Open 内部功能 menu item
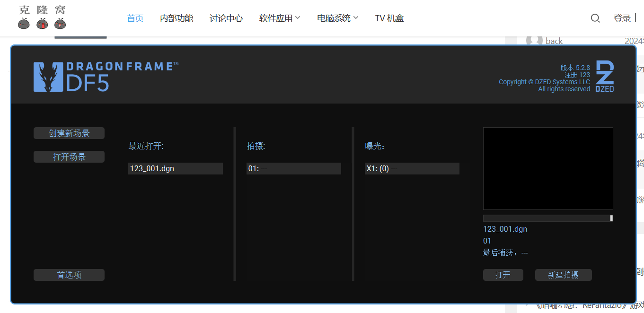The image size is (644, 313). click(176, 18)
